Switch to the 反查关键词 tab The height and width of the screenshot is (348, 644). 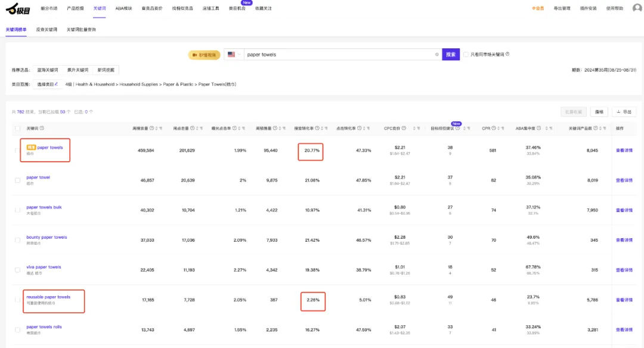pyautogui.click(x=47, y=30)
